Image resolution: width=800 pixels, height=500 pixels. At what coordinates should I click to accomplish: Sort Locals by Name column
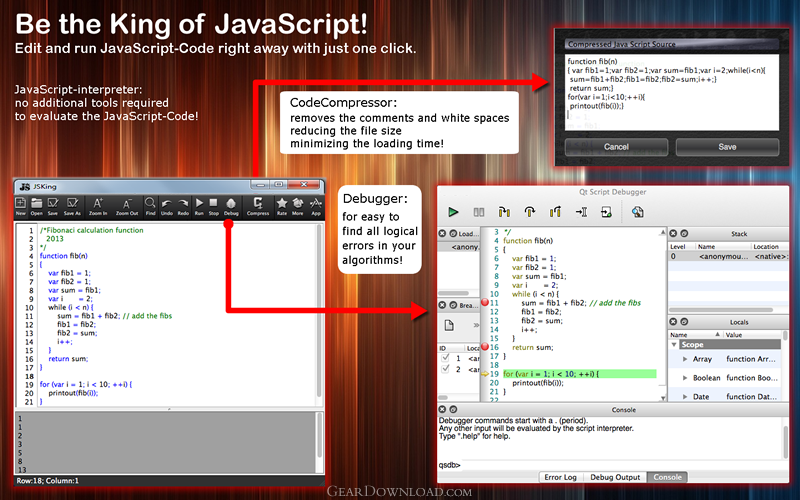[695, 335]
